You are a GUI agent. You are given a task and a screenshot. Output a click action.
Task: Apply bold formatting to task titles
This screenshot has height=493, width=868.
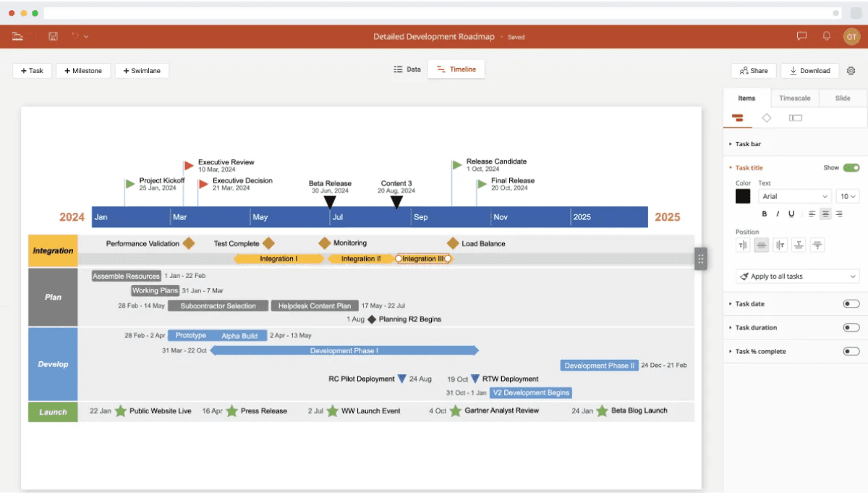coord(765,214)
